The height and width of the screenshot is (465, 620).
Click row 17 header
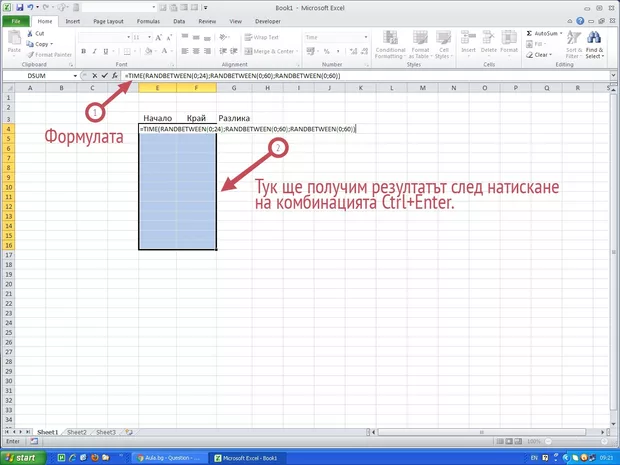(x=8, y=255)
